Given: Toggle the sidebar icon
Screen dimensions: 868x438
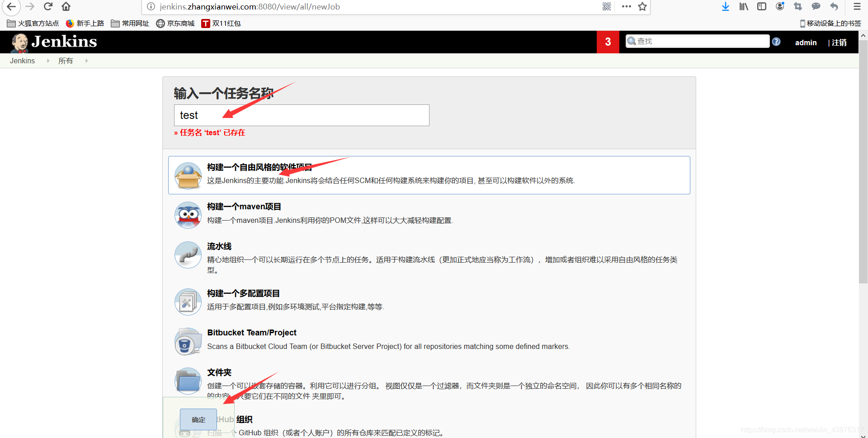Looking at the screenshot, I should pyautogui.click(x=762, y=6).
